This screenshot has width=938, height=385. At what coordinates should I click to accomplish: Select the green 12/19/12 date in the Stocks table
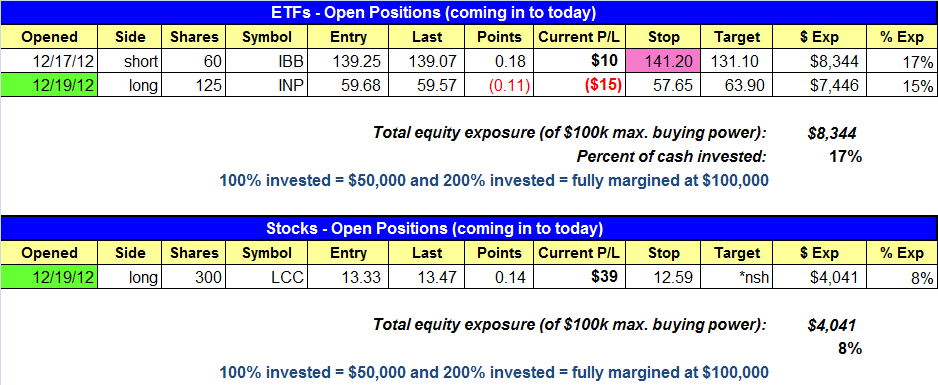point(49,277)
